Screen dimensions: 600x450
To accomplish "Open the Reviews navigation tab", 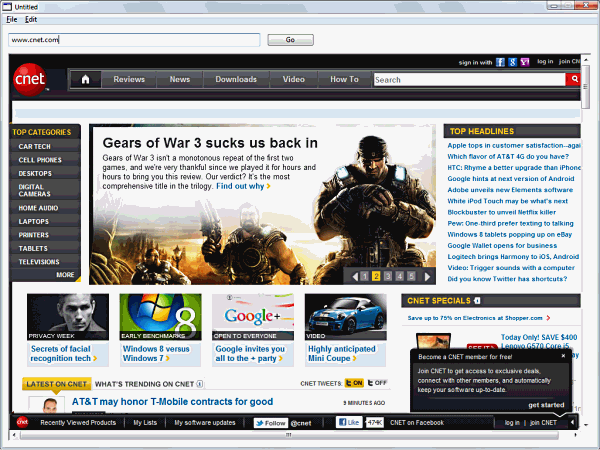I will [129, 79].
